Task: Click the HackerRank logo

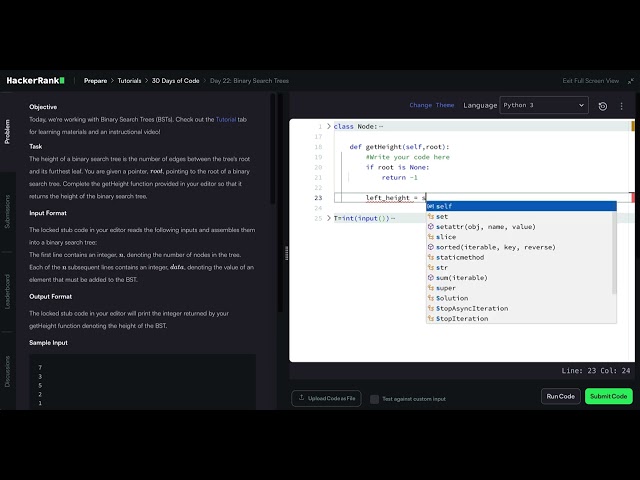Action: [36, 80]
